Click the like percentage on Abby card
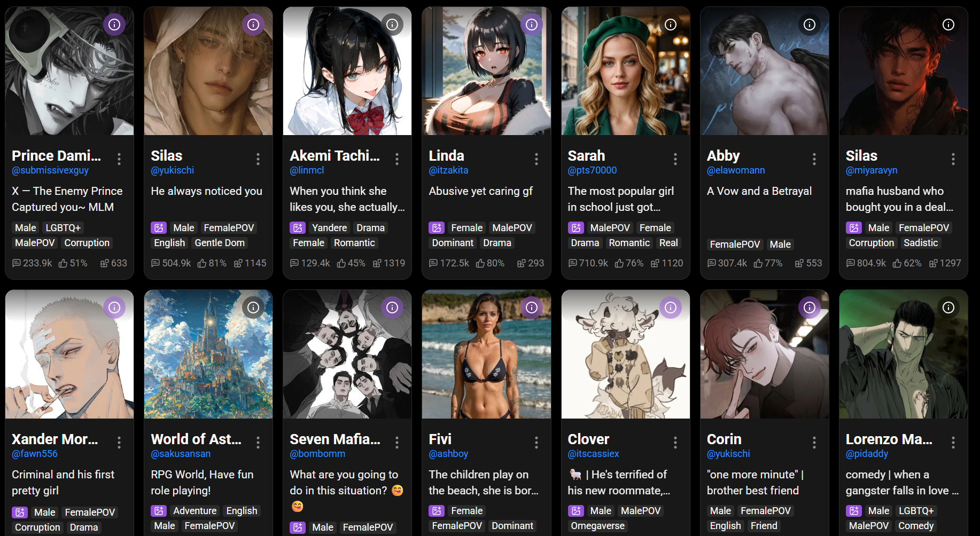The width and height of the screenshot is (980, 536). 768,263
